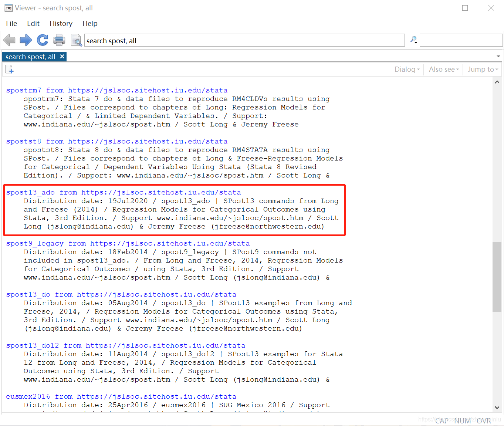
Task: Open the search options binoculars dropdown
Action: pyautogui.click(x=414, y=40)
